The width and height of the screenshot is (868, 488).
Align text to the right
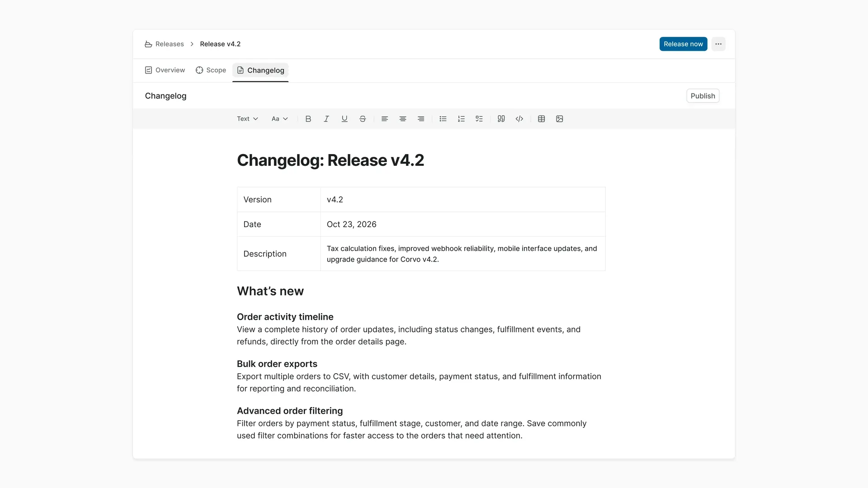click(421, 119)
